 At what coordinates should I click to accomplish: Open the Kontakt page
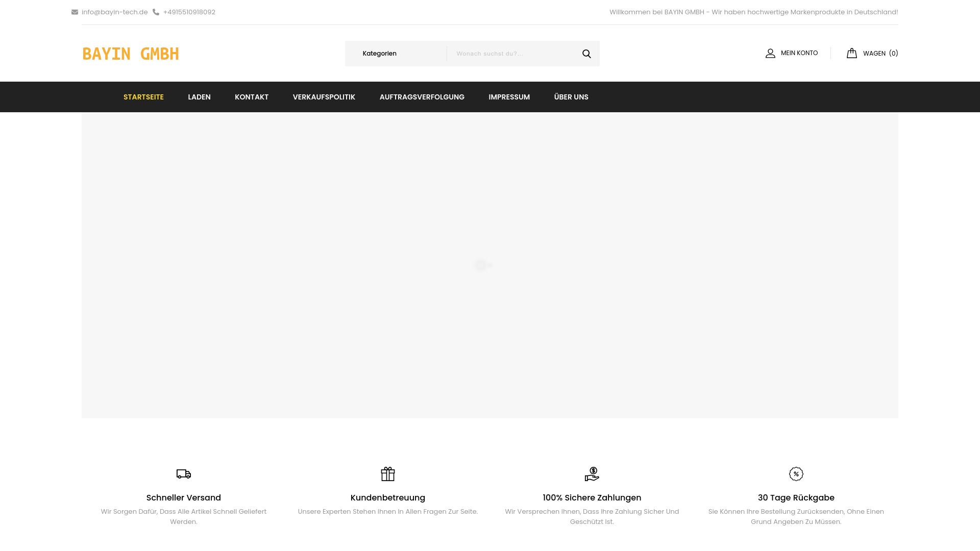[252, 97]
